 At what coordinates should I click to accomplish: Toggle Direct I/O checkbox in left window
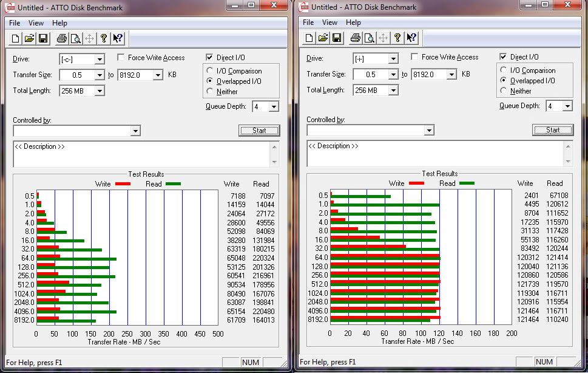(209, 58)
